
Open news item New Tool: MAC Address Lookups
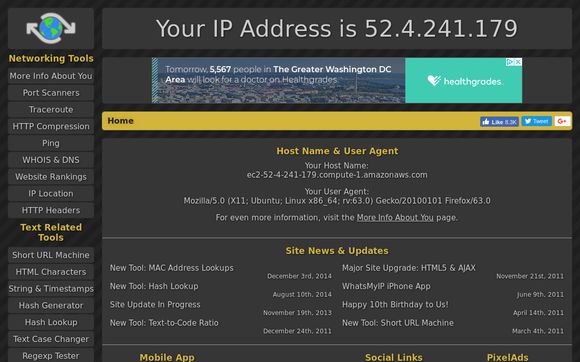172,268
